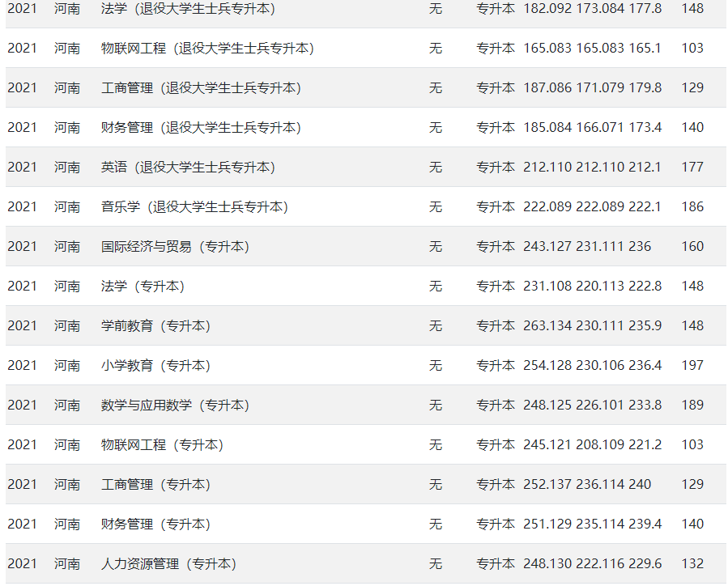Click highest score 263.134
The height and width of the screenshot is (586, 728).
[x=547, y=325]
